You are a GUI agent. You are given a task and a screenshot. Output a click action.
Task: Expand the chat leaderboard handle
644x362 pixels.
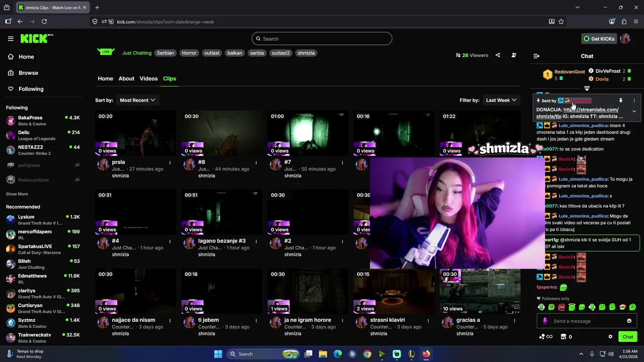pos(587,88)
